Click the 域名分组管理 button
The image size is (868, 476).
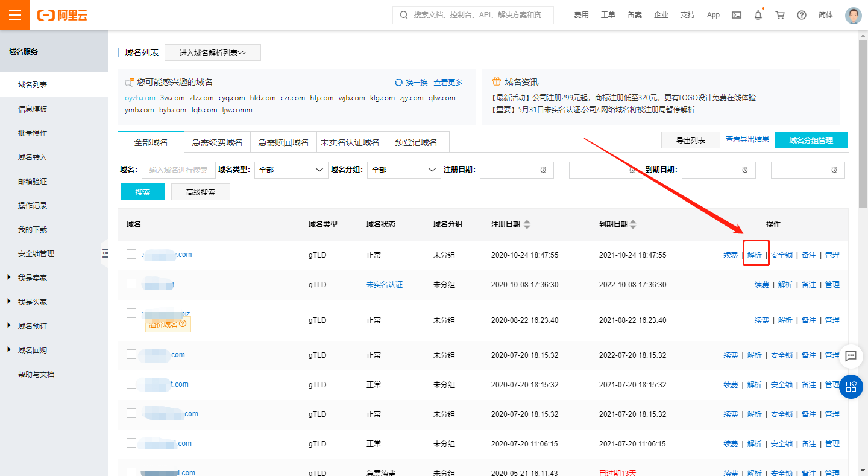811,140
